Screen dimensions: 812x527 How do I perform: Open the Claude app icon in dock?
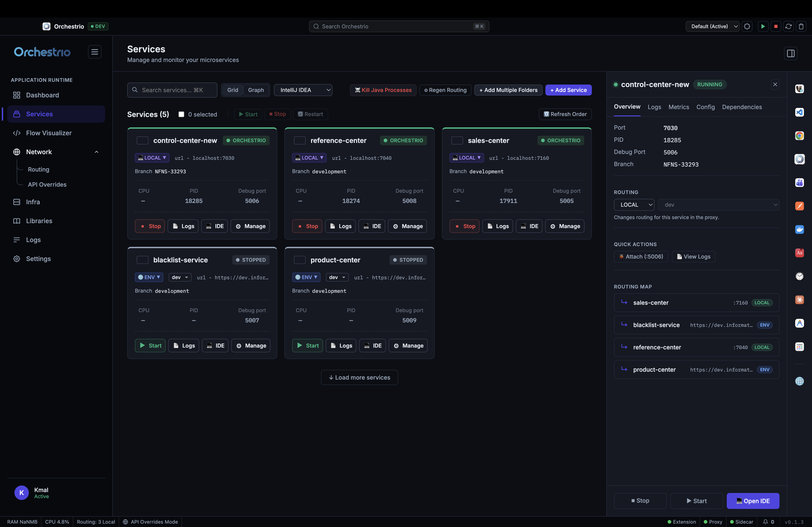click(x=799, y=300)
